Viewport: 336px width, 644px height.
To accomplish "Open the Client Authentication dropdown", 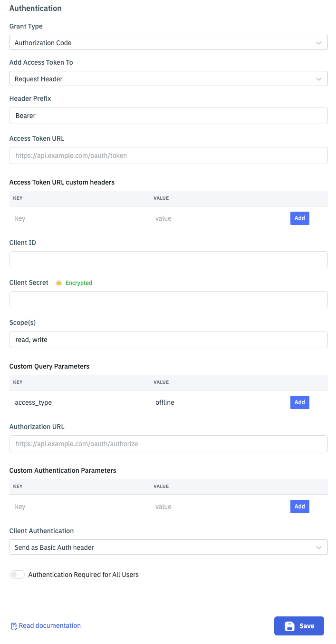I will [168, 547].
